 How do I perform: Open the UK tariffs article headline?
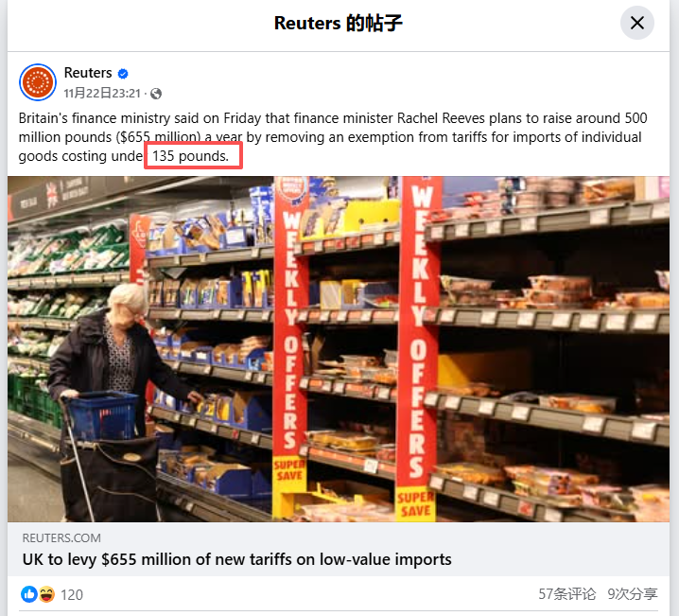coord(236,559)
